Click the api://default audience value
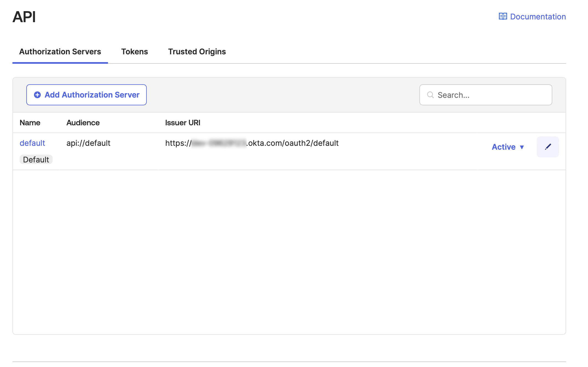The image size is (588, 367). tap(88, 143)
